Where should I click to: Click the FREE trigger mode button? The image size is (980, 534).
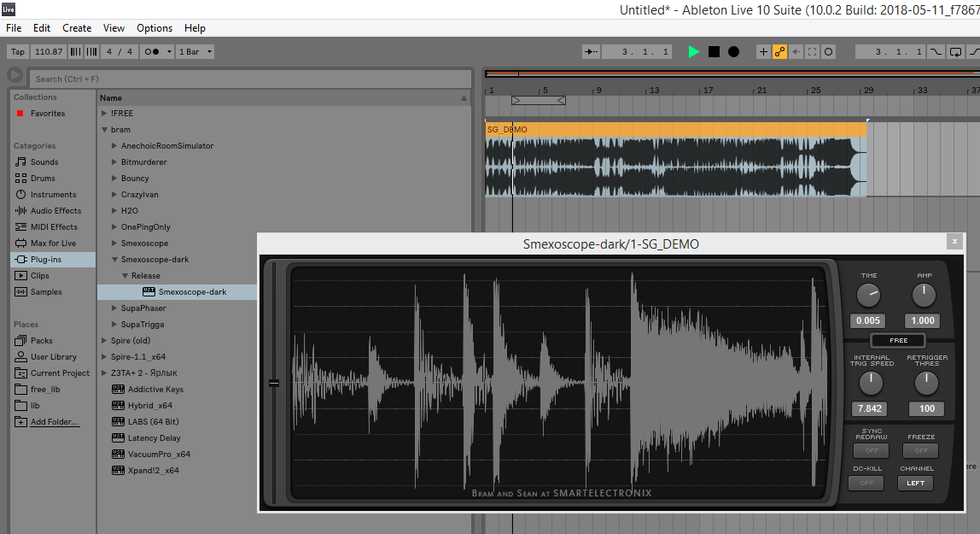(898, 341)
